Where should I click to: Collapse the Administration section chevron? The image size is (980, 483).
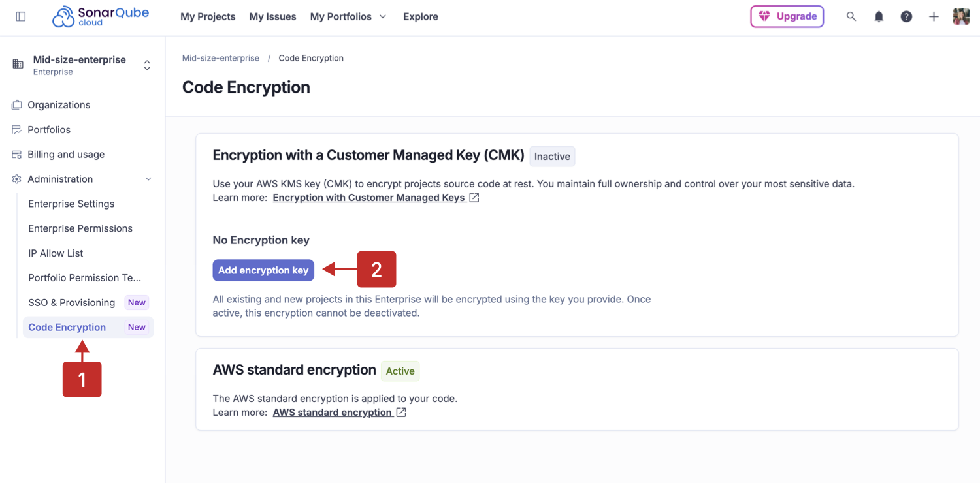(148, 179)
